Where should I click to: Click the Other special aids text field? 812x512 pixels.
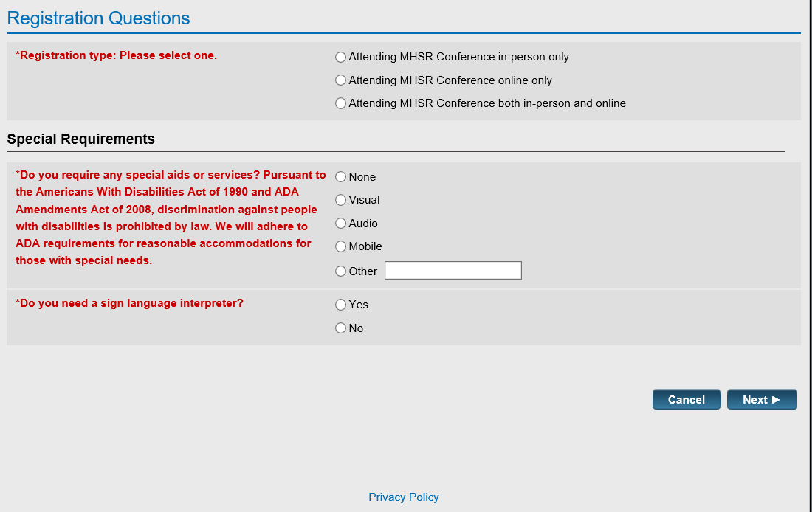pyautogui.click(x=453, y=271)
